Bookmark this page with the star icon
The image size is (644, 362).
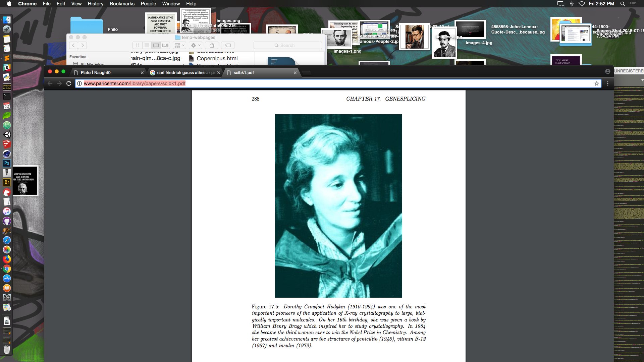(x=597, y=83)
